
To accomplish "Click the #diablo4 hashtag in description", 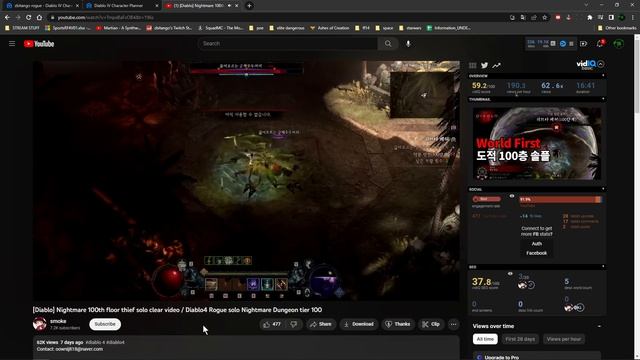I will (116, 342).
